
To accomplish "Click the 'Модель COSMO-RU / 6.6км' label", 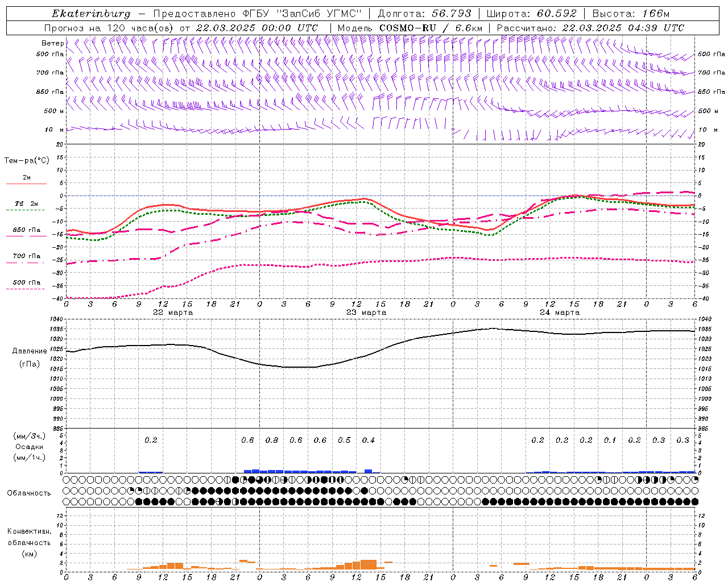I will 410,28.
